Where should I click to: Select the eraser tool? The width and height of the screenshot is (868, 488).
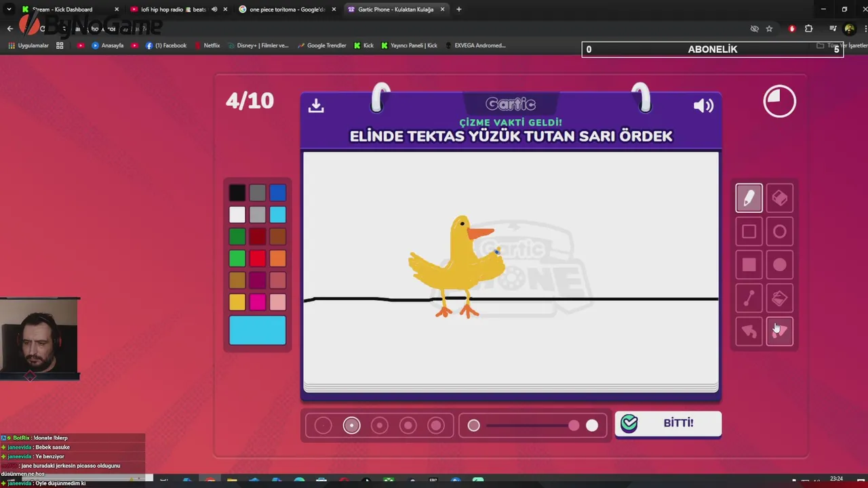(x=779, y=198)
